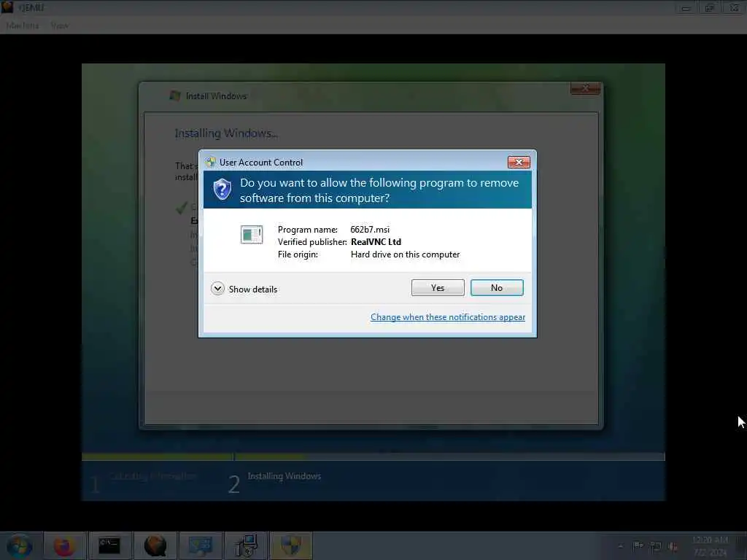Click the blue question-mark shield icon
This screenshot has width=747, height=560.
point(222,190)
